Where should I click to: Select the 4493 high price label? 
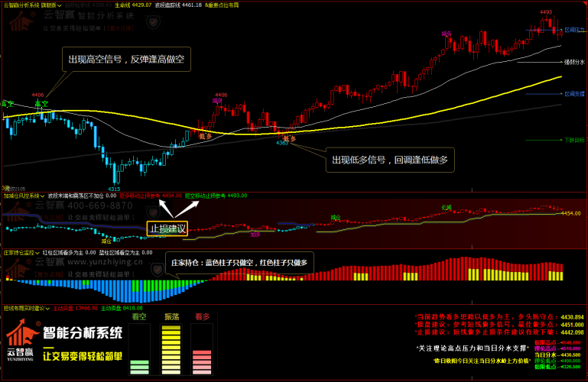545,13
